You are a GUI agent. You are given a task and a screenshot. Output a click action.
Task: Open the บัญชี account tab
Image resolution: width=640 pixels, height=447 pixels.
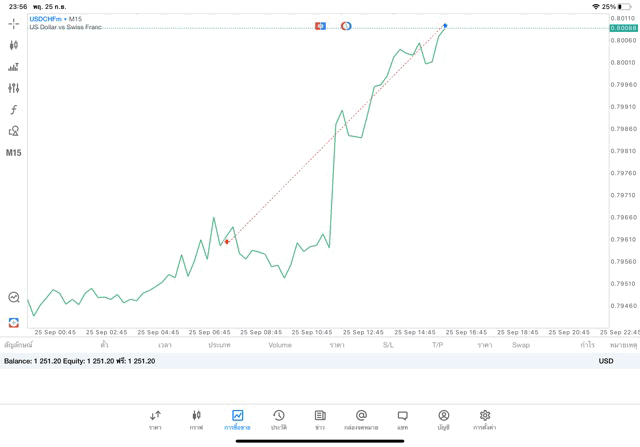tap(443, 419)
